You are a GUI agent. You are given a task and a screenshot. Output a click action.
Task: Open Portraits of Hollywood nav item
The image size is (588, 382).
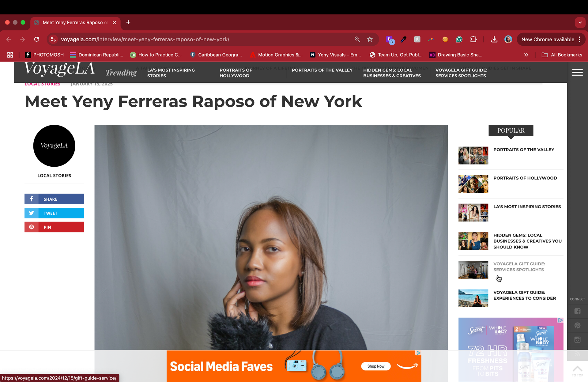click(x=236, y=73)
